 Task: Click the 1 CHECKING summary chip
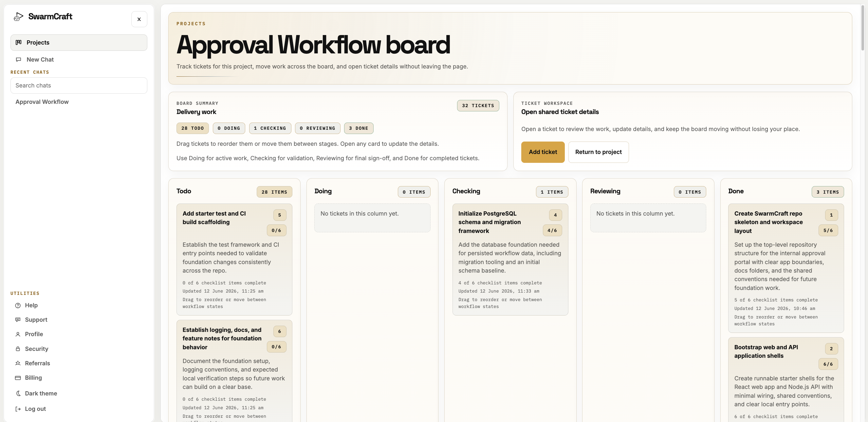tap(270, 128)
